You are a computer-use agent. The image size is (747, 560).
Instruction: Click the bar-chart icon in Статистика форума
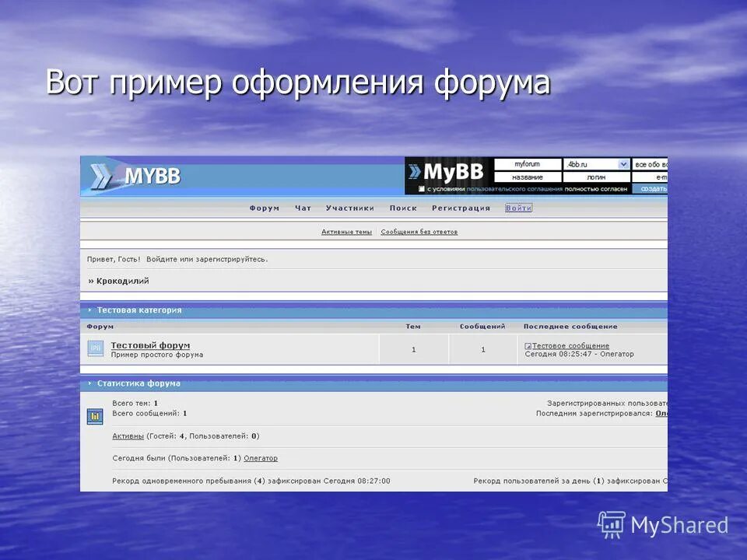(94, 416)
